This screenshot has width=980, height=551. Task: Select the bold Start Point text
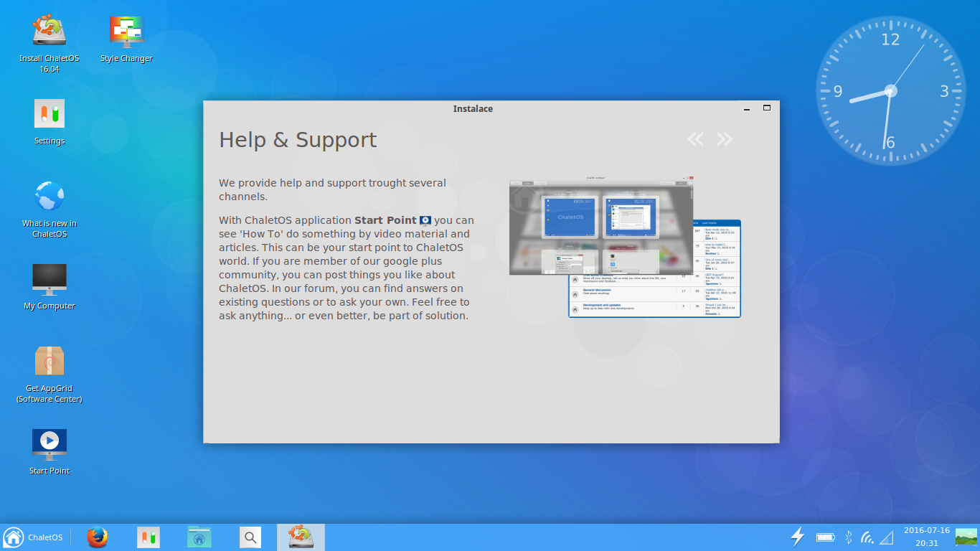[385, 220]
